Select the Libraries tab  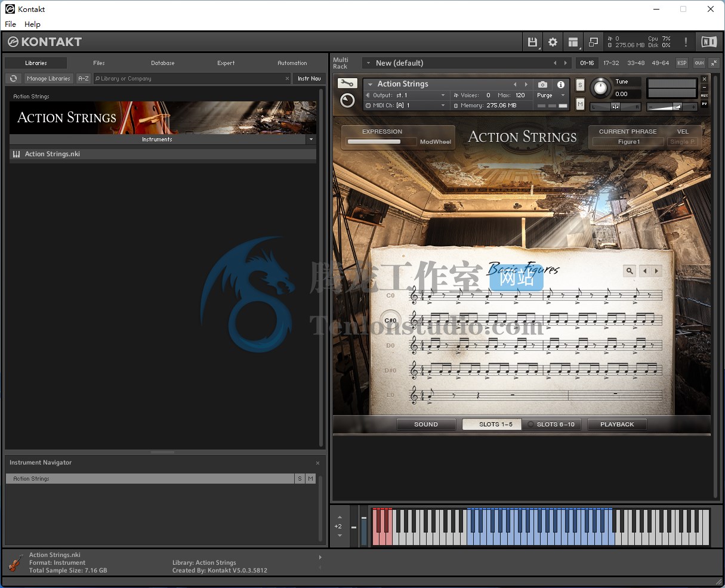point(36,63)
